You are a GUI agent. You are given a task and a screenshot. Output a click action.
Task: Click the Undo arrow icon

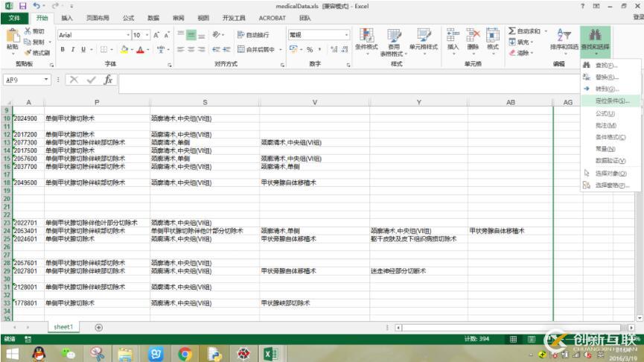click(36, 6)
